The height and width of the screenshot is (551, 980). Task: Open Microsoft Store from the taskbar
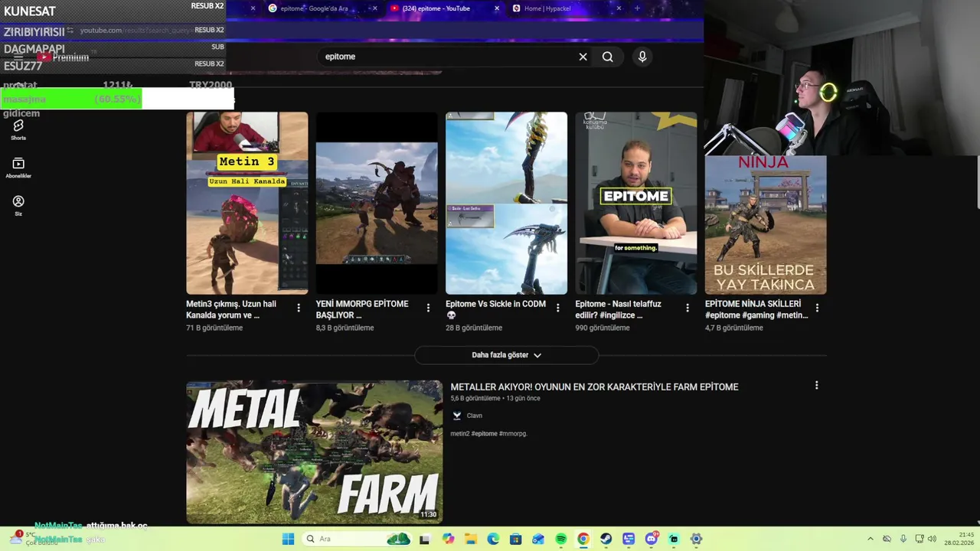click(515, 539)
